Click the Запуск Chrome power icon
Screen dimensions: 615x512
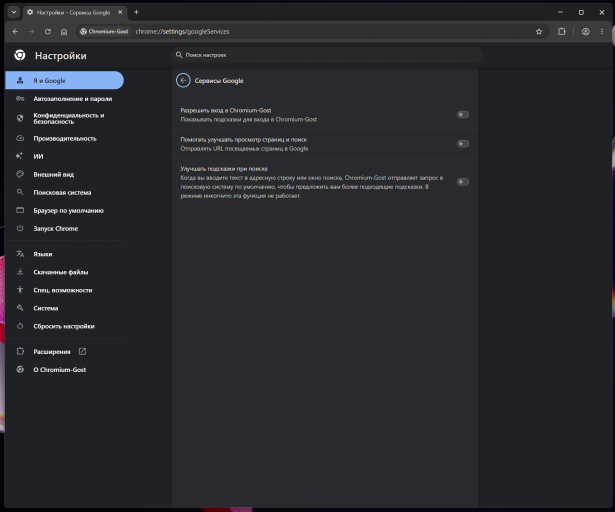pyautogui.click(x=20, y=228)
